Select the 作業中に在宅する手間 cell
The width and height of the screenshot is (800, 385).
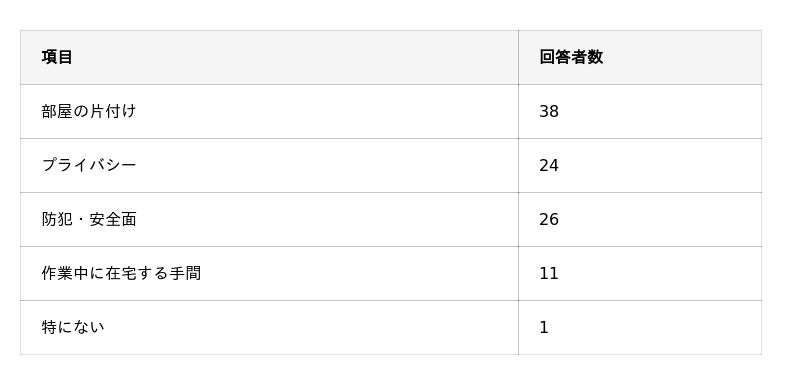pos(269,273)
